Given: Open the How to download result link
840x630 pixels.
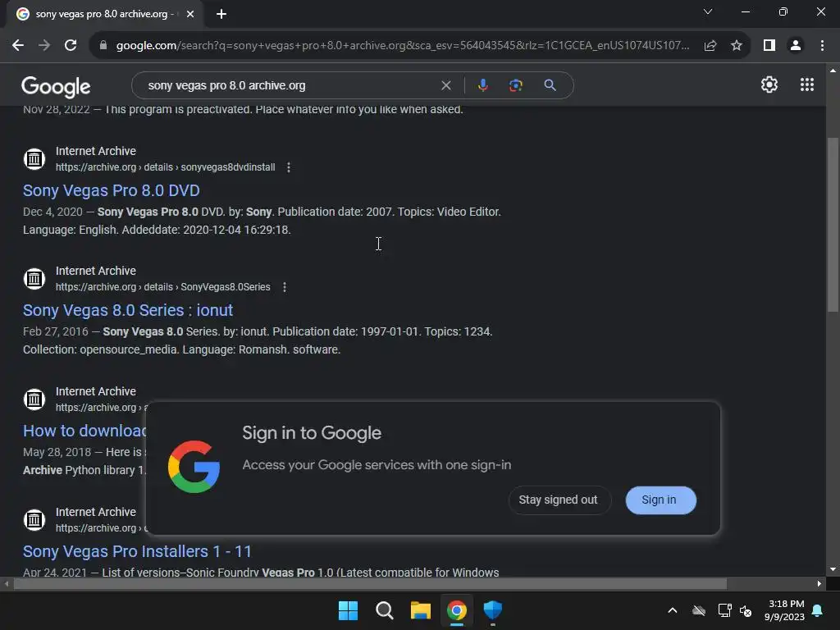Looking at the screenshot, I should coord(84,431).
